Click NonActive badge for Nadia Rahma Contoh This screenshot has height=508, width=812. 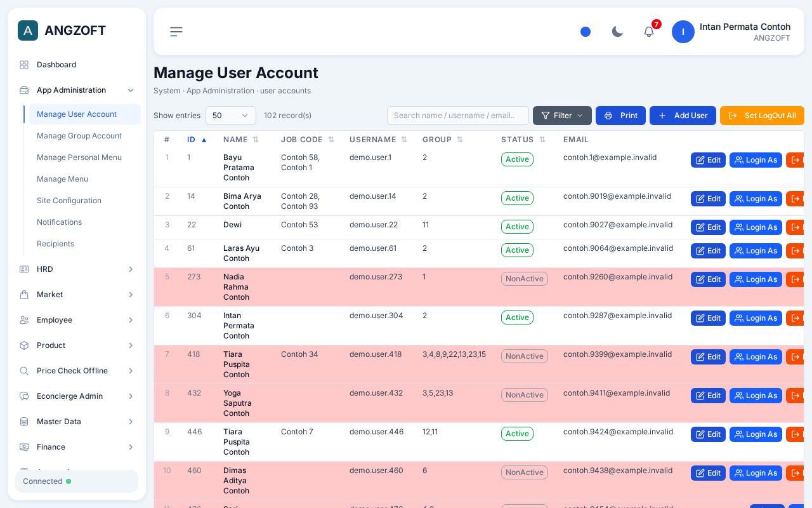[x=525, y=279]
